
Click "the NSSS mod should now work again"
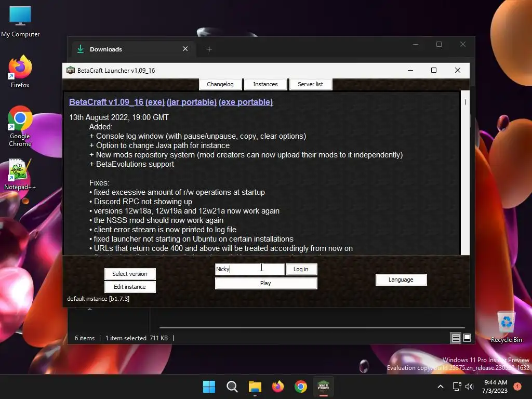(x=156, y=220)
